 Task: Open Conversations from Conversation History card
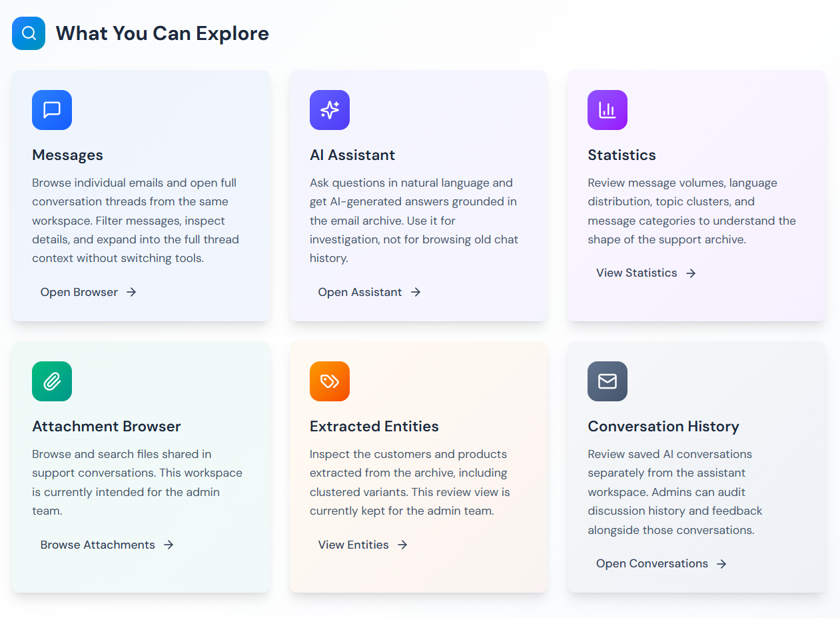661,564
